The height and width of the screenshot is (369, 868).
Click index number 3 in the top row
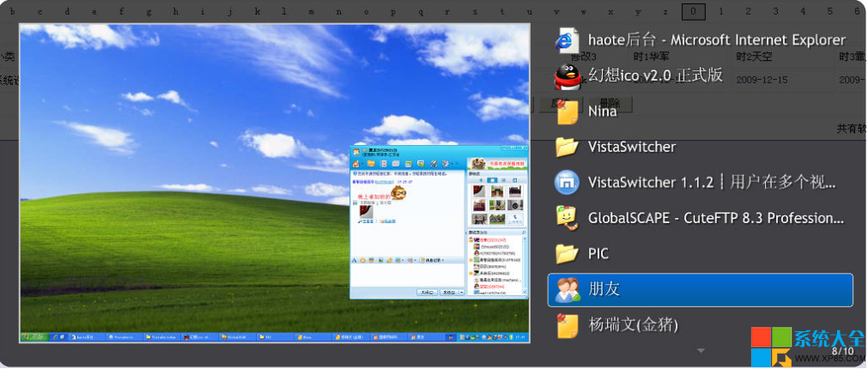[775, 12]
